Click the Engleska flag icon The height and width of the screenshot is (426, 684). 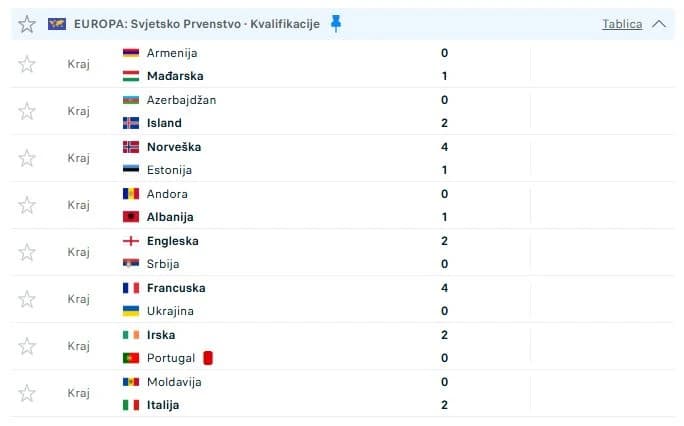pyautogui.click(x=130, y=241)
